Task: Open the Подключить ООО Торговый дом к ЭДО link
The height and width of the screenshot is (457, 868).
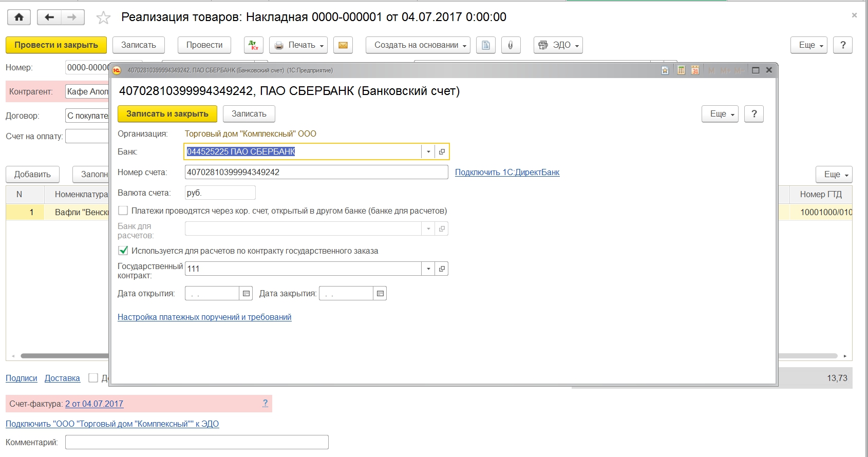Action: (x=112, y=424)
